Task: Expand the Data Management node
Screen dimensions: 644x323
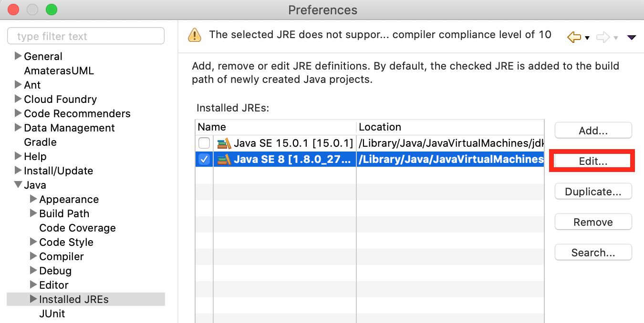Action: click(18, 127)
